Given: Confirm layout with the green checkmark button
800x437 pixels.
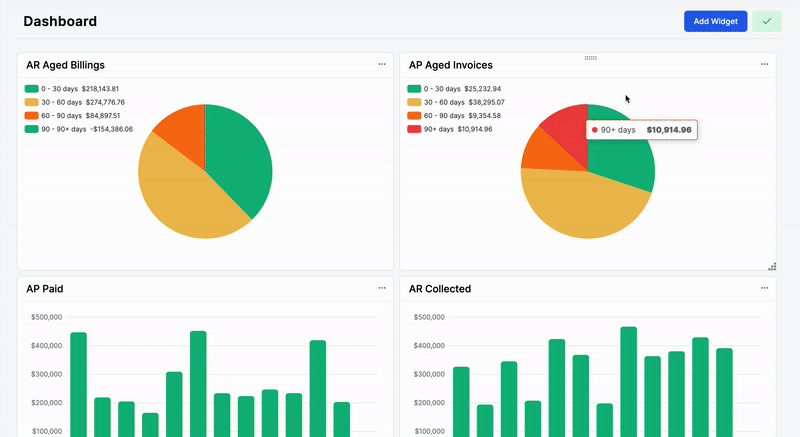Looking at the screenshot, I should pos(767,21).
